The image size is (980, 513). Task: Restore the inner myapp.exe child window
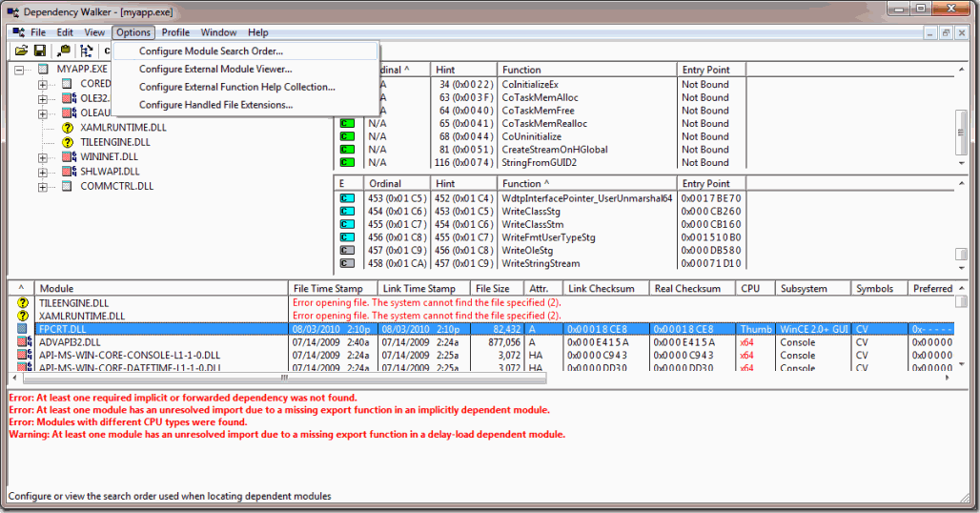tap(946, 33)
